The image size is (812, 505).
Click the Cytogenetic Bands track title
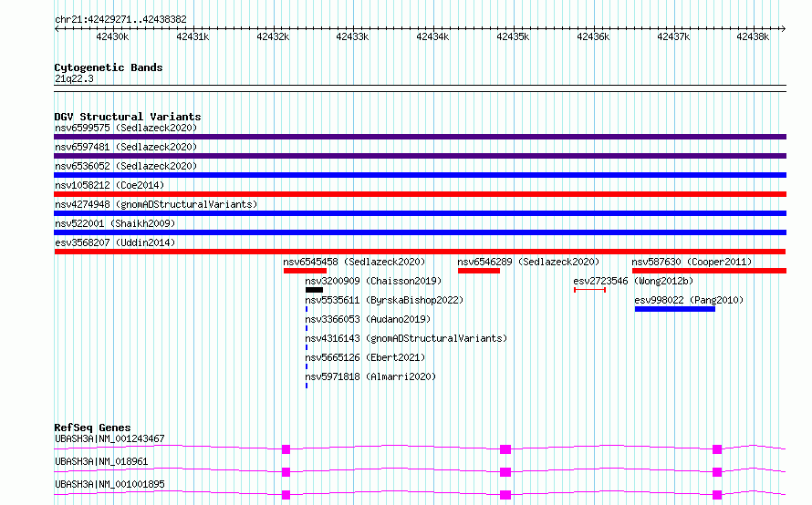click(109, 67)
